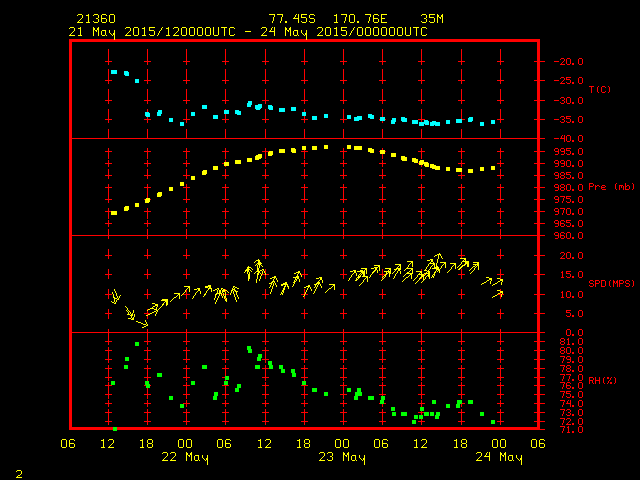Click the 00 hour label above 23 May
Screen dimensions: 640x480
342,444
